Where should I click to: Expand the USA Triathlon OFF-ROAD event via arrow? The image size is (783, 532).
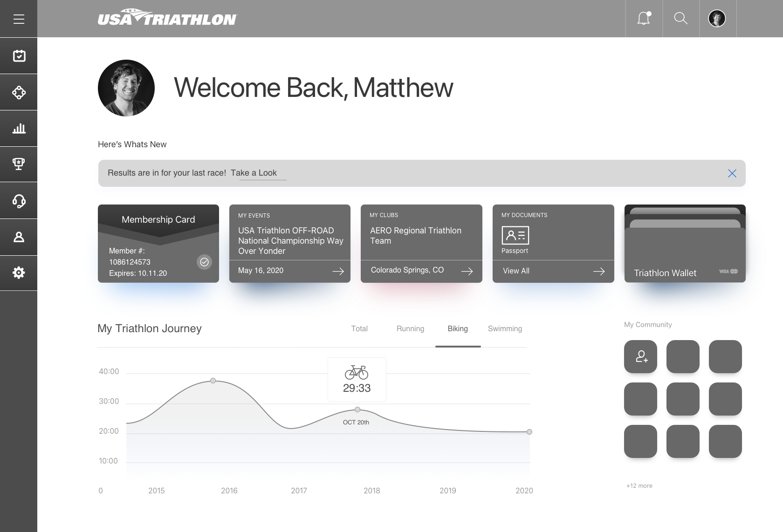click(x=339, y=271)
